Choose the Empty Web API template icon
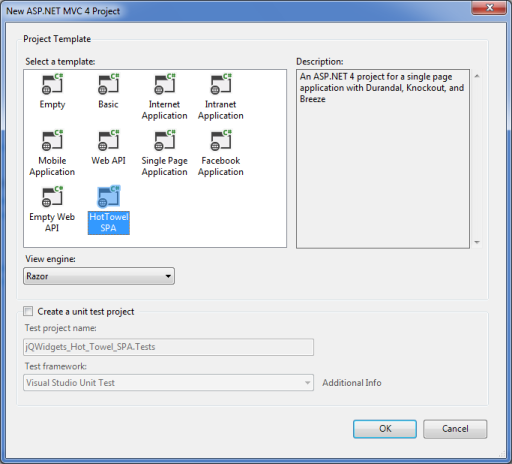The height and width of the screenshot is (464, 512). (52, 196)
